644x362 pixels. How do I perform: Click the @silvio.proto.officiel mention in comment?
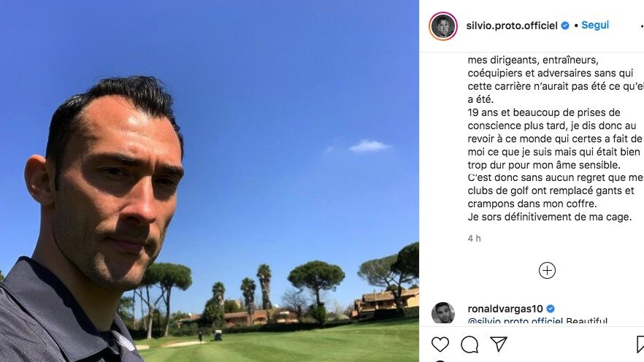515,321
